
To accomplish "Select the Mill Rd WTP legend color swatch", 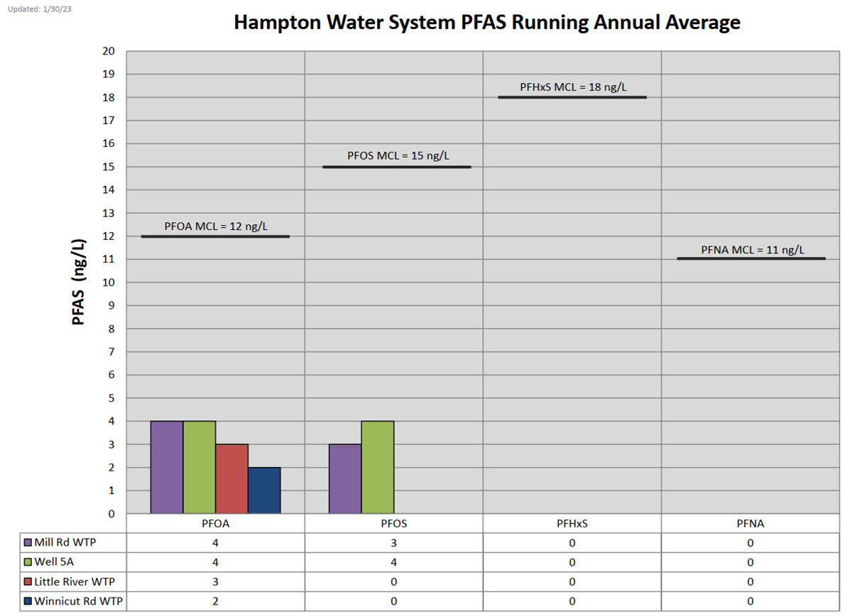I will pyautogui.click(x=27, y=542).
